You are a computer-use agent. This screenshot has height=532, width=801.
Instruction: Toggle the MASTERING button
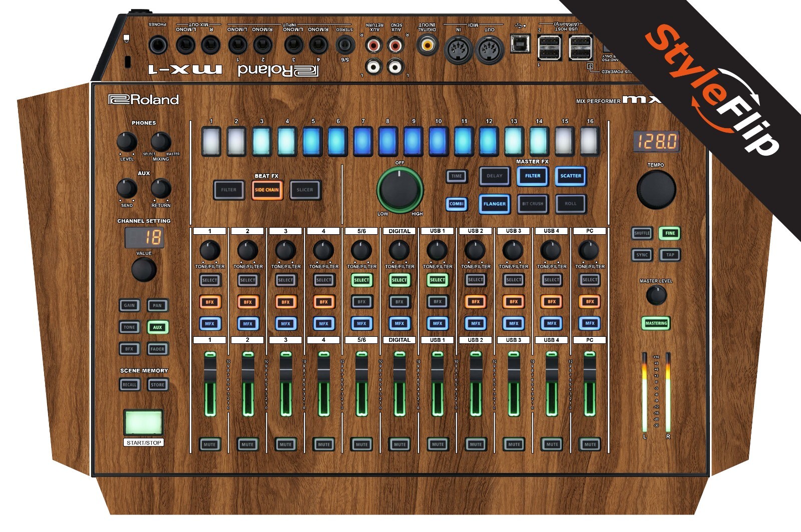[x=656, y=323]
